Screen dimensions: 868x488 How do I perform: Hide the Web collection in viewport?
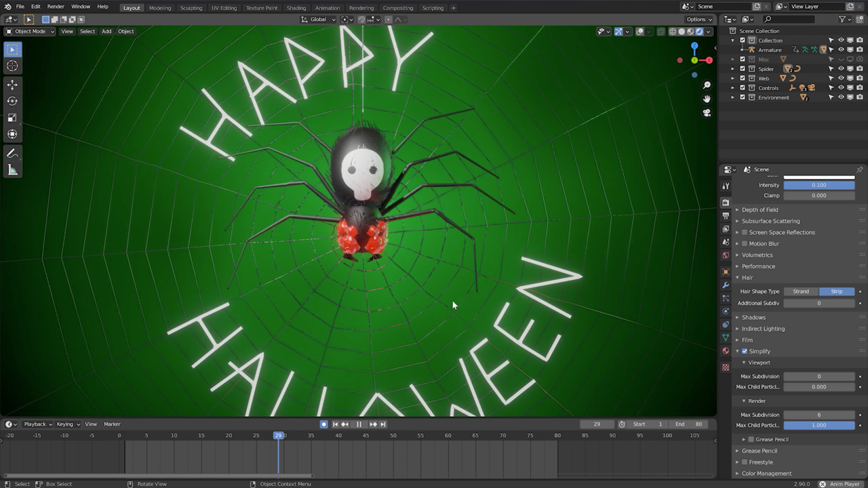click(x=841, y=78)
